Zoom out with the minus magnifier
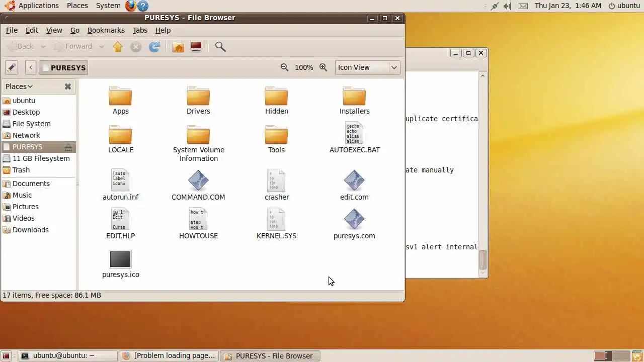Screen dimensions: 644x362 click(x=284, y=67)
